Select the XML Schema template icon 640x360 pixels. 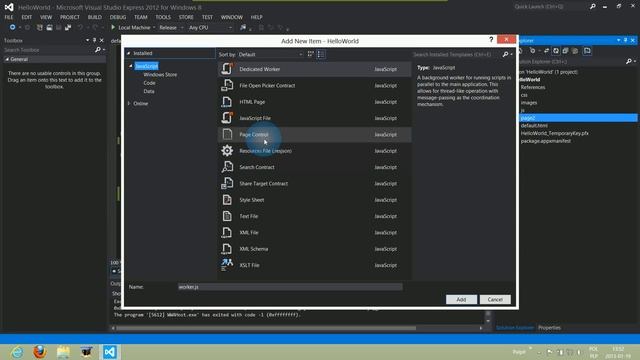tap(227, 249)
